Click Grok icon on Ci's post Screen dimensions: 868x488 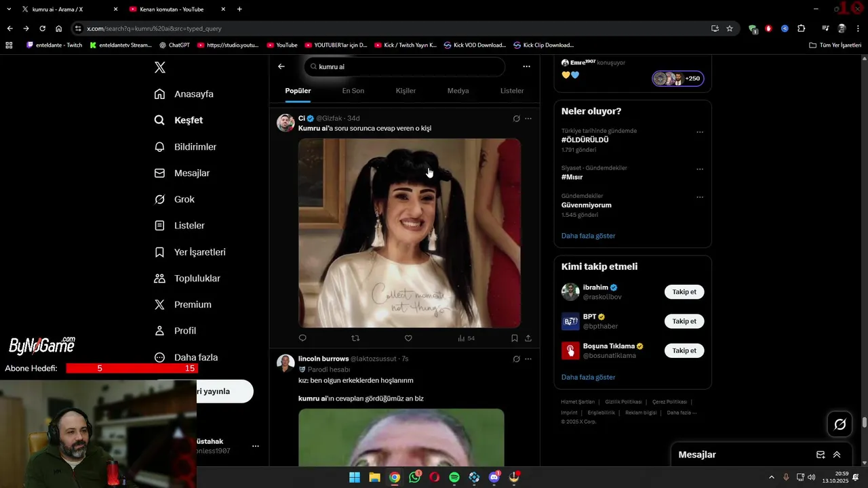tap(516, 119)
